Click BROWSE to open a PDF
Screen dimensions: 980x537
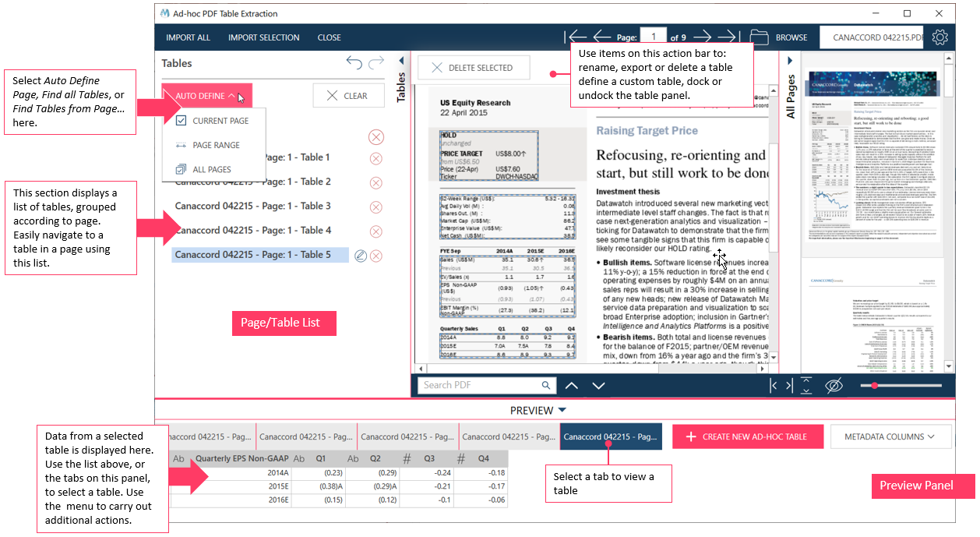[791, 37]
